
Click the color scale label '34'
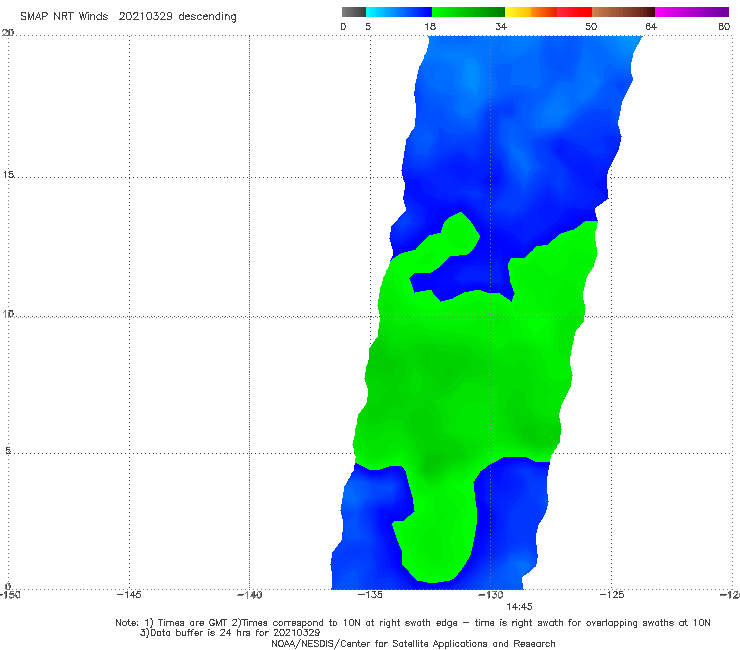[x=501, y=27]
